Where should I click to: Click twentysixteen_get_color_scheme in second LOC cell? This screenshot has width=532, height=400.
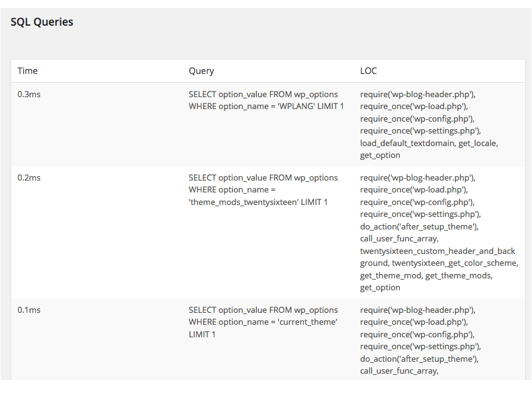pos(454,263)
